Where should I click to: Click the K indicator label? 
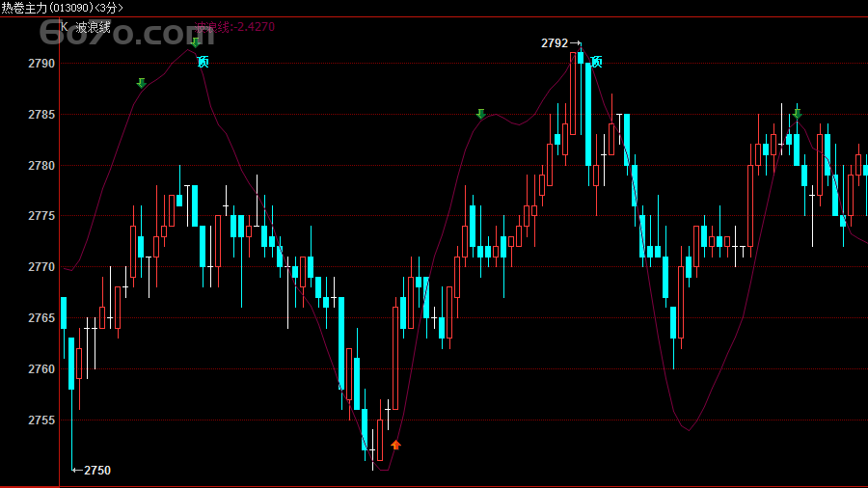click(65, 27)
